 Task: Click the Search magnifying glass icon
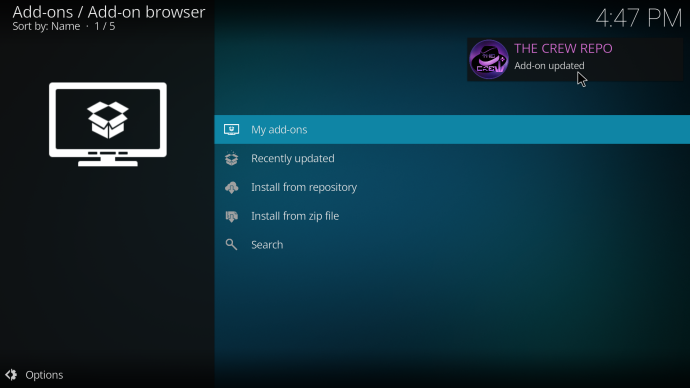pyautogui.click(x=231, y=245)
